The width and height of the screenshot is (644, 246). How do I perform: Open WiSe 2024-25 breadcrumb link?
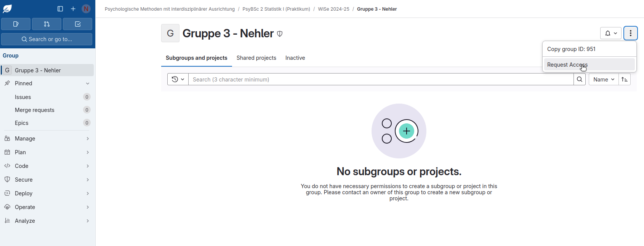click(x=333, y=9)
